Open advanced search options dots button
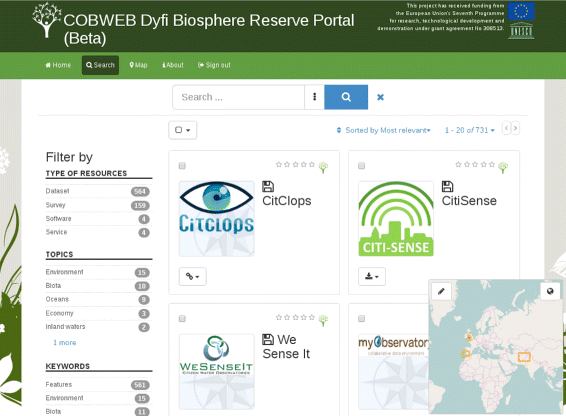This screenshot has width=566, height=416. pos(314,97)
